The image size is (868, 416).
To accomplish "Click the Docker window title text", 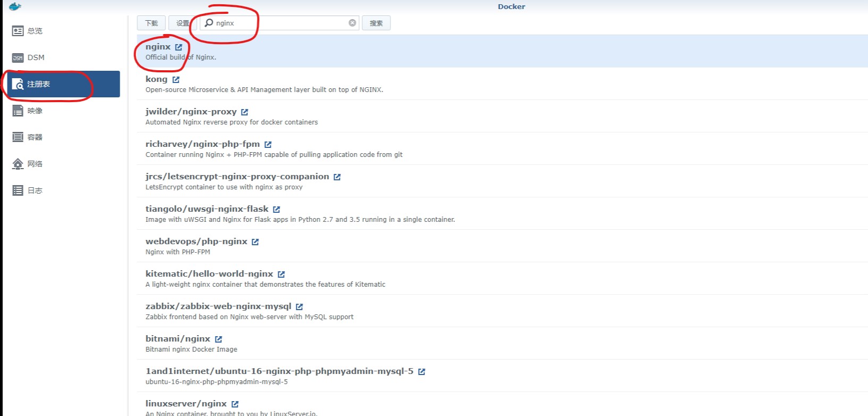I will pos(512,6).
